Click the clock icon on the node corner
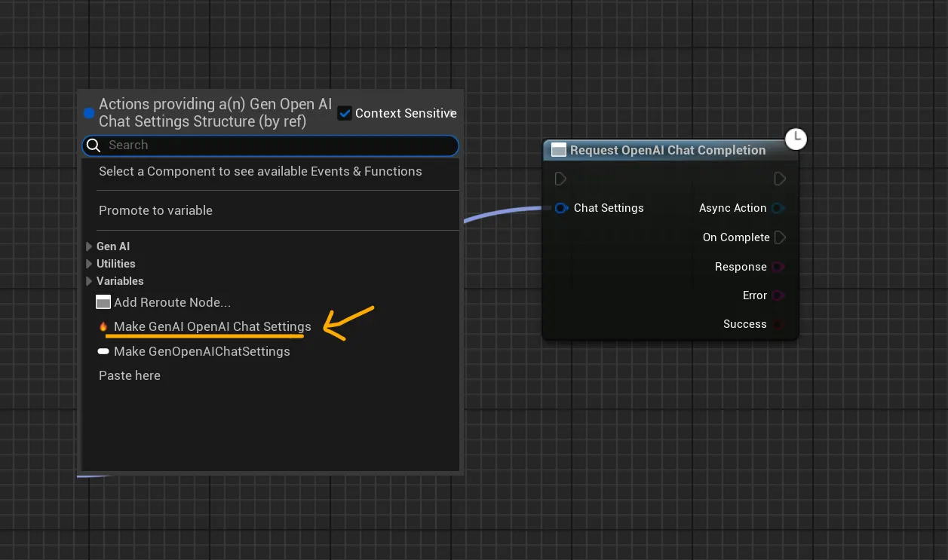 (796, 139)
